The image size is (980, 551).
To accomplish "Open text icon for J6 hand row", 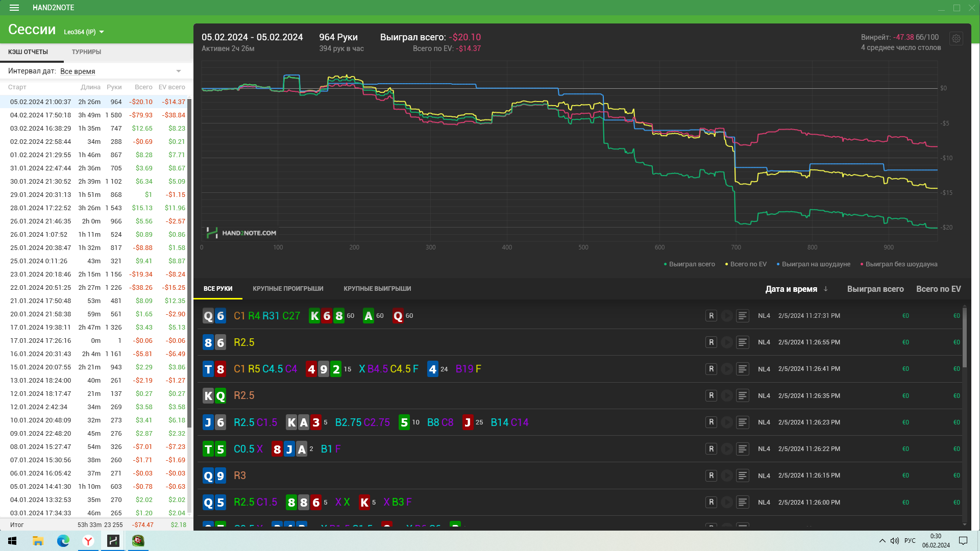I will [743, 422].
